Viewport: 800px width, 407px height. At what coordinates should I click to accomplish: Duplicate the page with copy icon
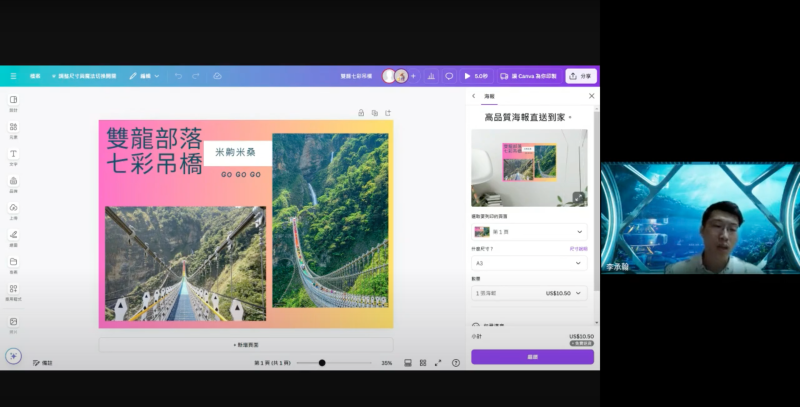point(374,113)
